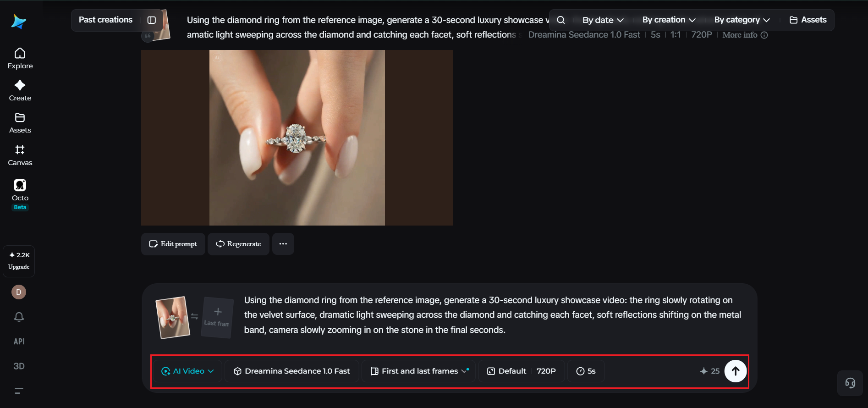
Task: Open the 5s duration selector
Action: pyautogui.click(x=586, y=371)
